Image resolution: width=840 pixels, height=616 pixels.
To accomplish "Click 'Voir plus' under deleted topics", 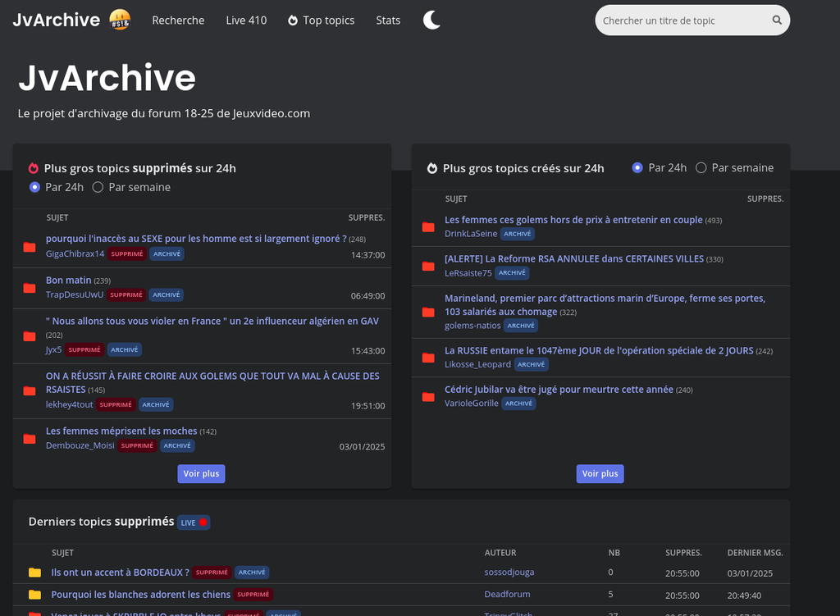I will click(201, 474).
